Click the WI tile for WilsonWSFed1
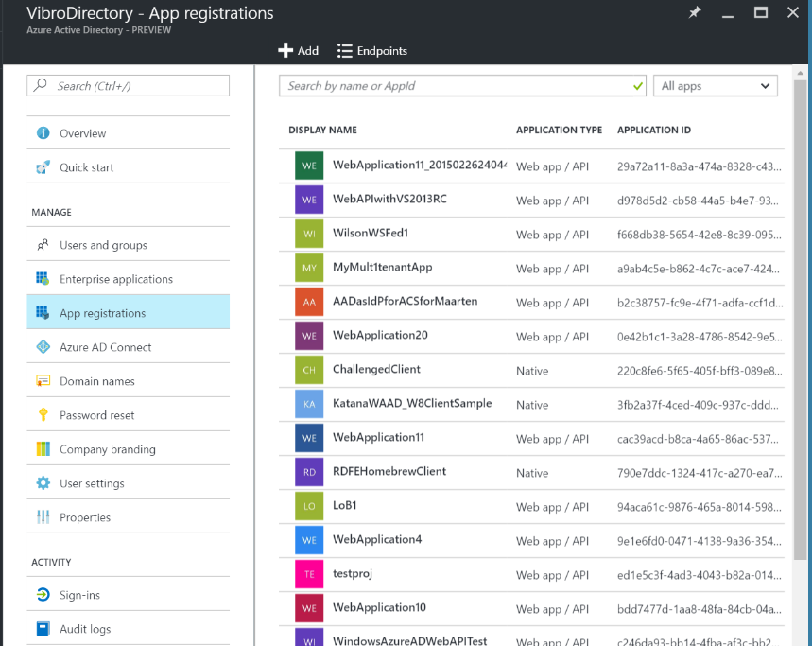The height and width of the screenshot is (646, 812). pyautogui.click(x=309, y=234)
